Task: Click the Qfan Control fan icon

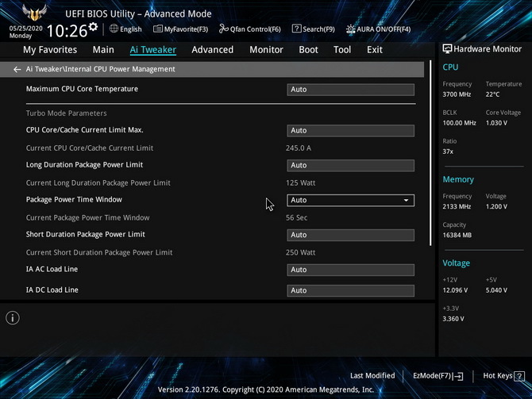Action: point(224,29)
